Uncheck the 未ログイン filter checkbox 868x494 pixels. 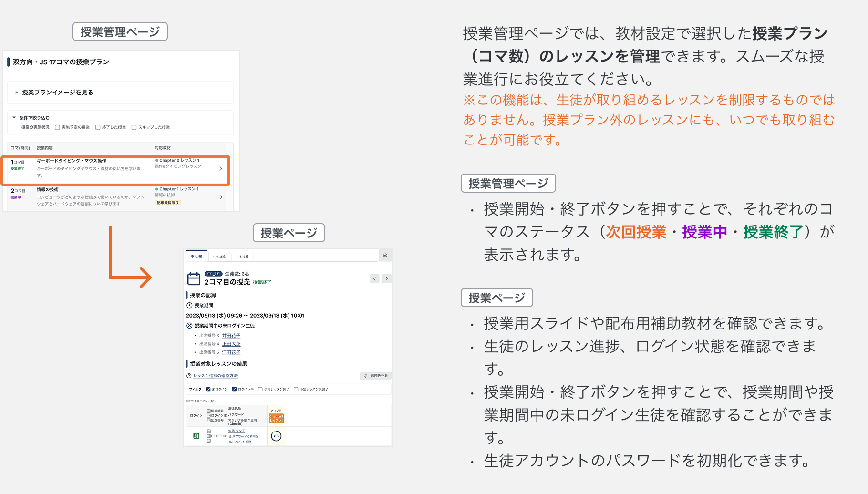(x=207, y=389)
